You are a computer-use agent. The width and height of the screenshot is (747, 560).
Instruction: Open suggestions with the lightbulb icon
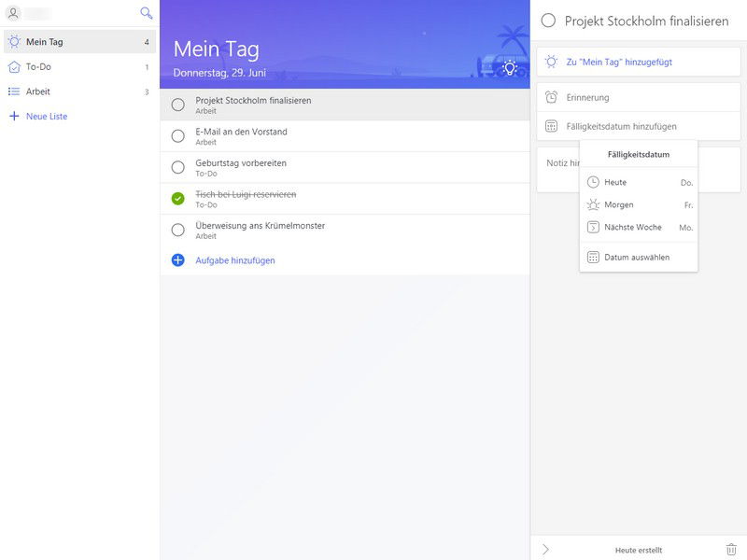[509, 68]
